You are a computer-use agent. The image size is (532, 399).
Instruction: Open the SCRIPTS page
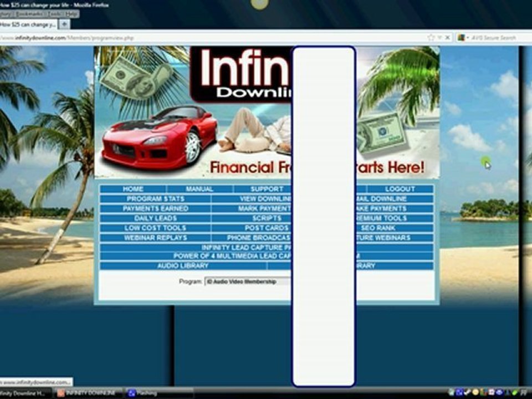click(267, 218)
